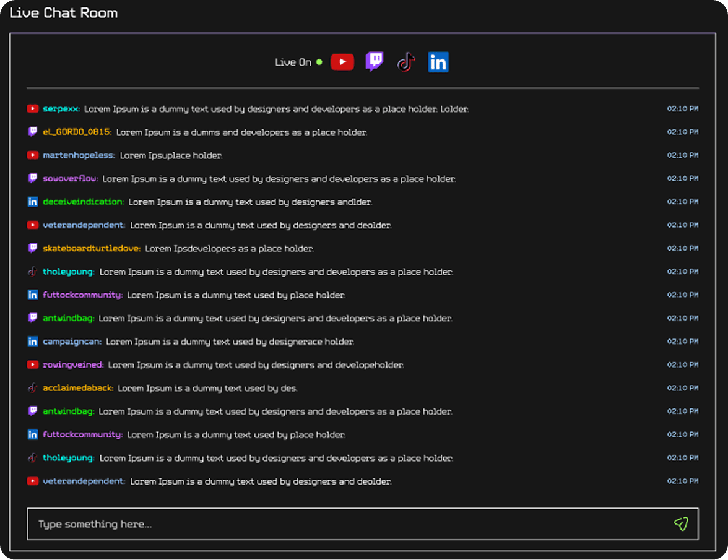The height and width of the screenshot is (560, 728).
Task: Click the rowingveined username
Action: pyautogui.click(x=73, y=365)
